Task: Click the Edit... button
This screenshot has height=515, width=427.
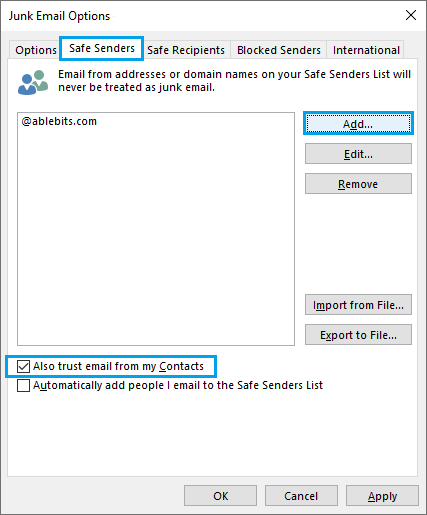Action: 358,154
